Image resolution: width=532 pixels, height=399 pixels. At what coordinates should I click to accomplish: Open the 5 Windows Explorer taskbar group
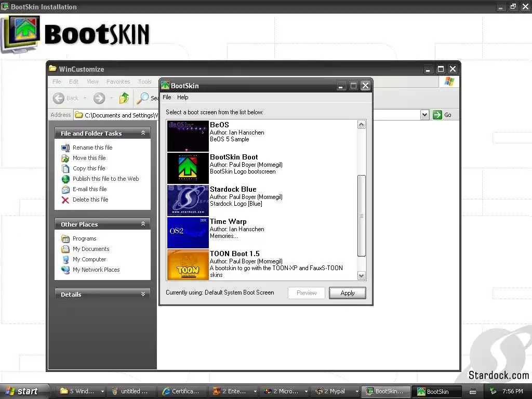tap(82, 391)
